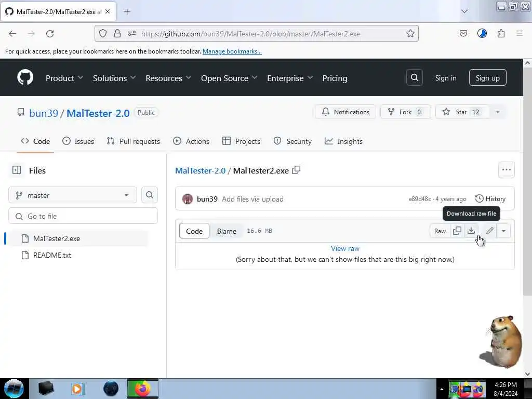Collapse the Files side panel icon
The image size is (532, 399).
coord(17,170)
